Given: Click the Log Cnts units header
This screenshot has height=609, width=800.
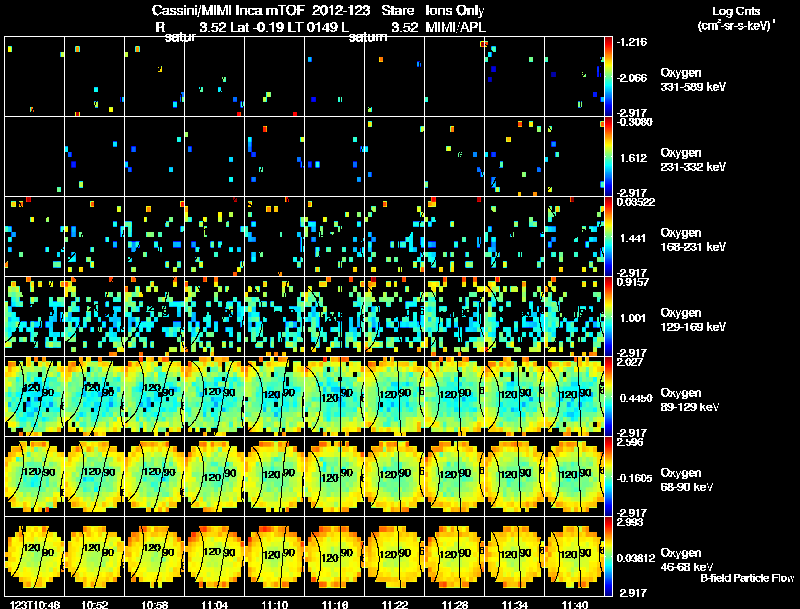Looking at the screenshot, I should coord(736,18).
